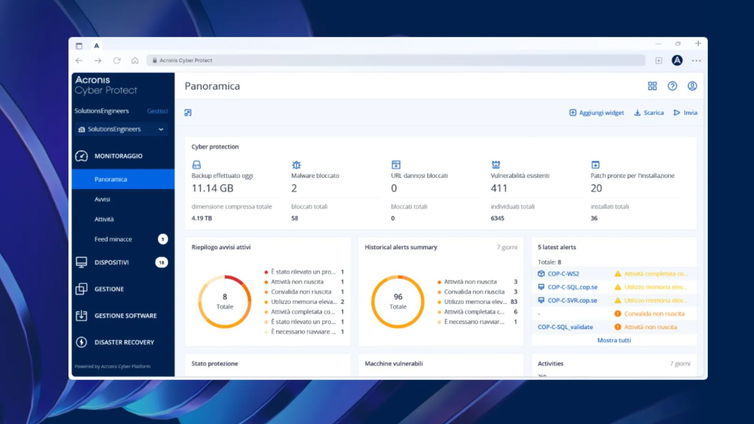Open the Gestione section icon

(81, 288)
